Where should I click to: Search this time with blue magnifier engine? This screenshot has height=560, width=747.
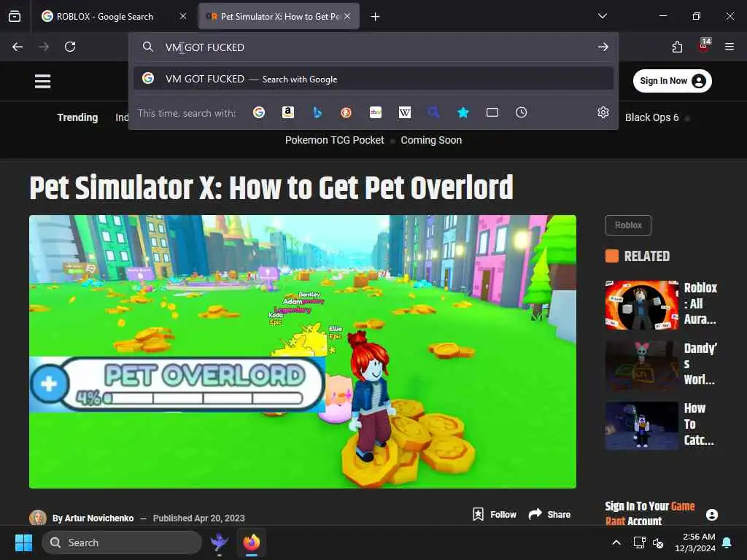433,112
